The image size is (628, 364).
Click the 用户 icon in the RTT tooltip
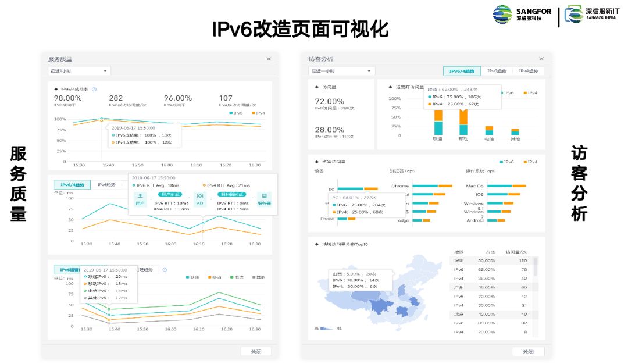tap(140, 197)
